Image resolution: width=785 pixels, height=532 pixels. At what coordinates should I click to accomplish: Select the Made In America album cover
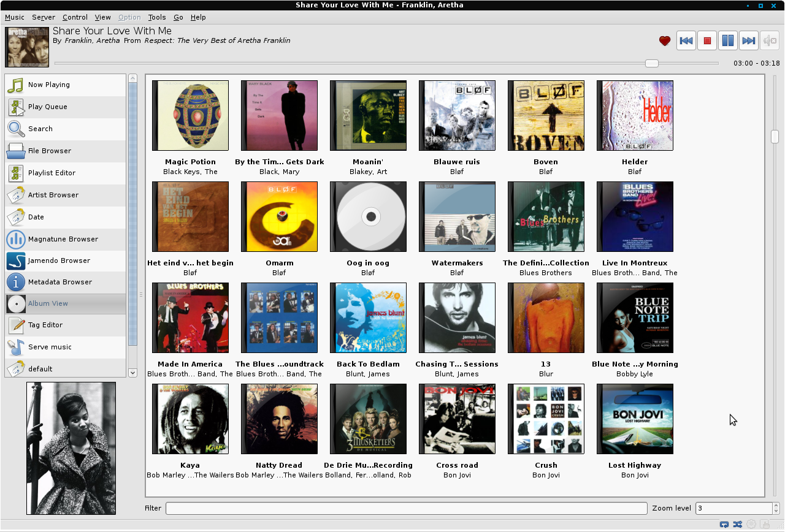click(x=190, y=317)
